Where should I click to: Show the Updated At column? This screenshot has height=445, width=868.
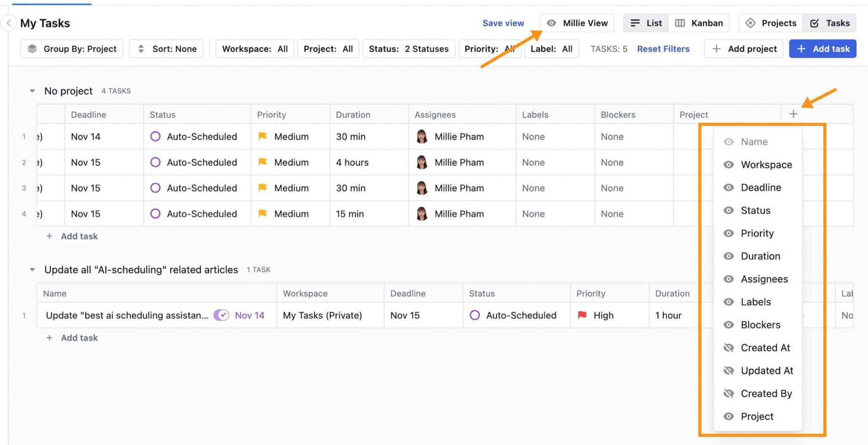(729, 371)
